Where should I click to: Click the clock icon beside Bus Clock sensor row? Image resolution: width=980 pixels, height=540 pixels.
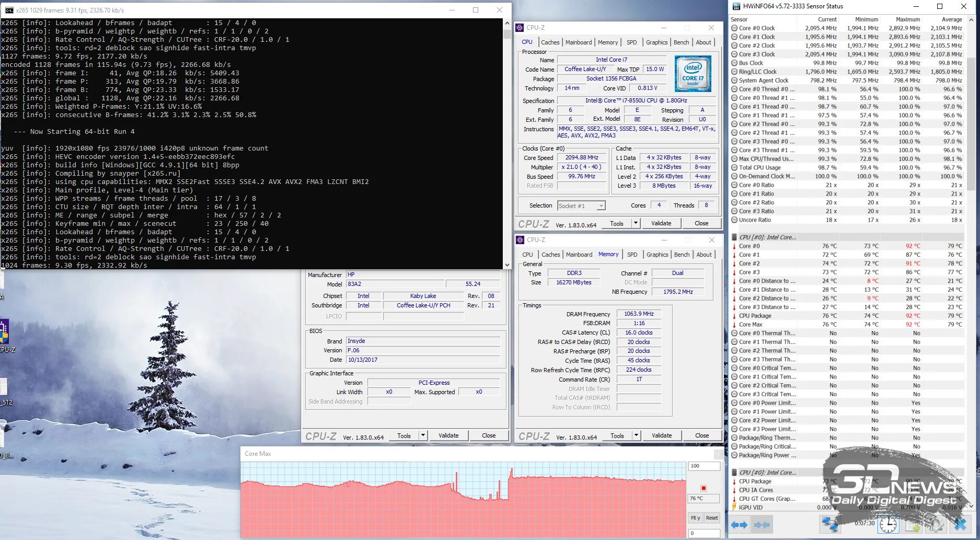click(734, 63)
